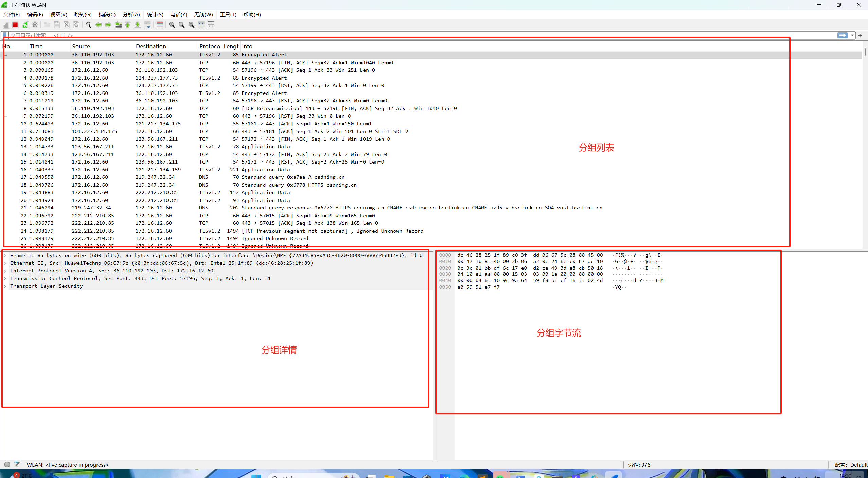Zoom in on the main window text
Viewport: 868px width, 478px height.
(172, 25)
